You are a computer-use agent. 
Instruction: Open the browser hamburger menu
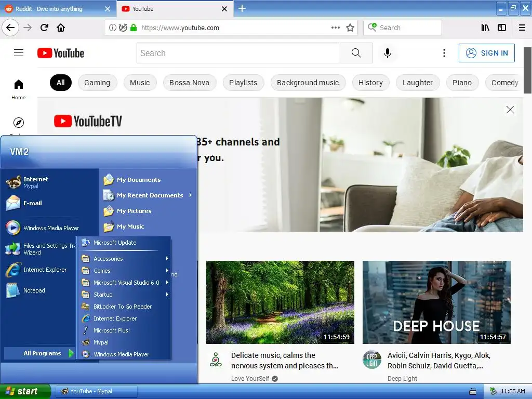coord(522,28)
